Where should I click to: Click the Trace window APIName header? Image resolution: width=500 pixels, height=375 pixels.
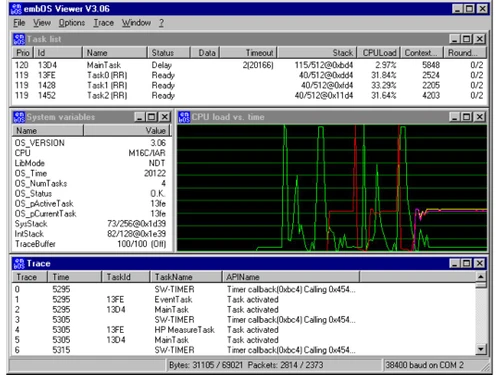[x=291, y=277]
